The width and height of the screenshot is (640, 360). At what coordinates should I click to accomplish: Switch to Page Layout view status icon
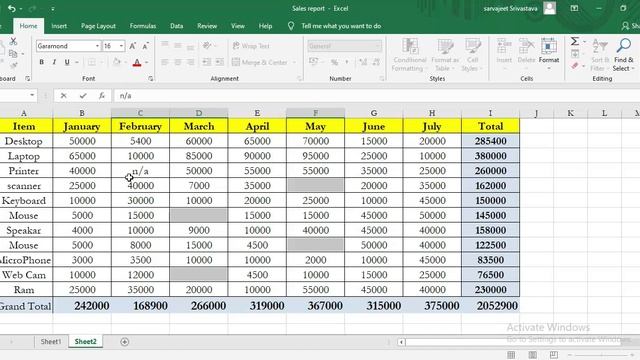pos(533,355)
